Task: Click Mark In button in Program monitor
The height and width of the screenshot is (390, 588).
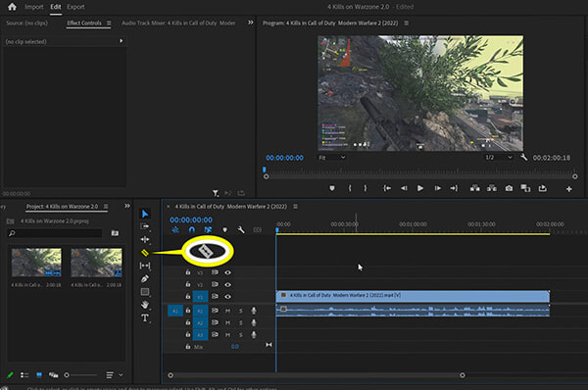Action: coord(350,188)
